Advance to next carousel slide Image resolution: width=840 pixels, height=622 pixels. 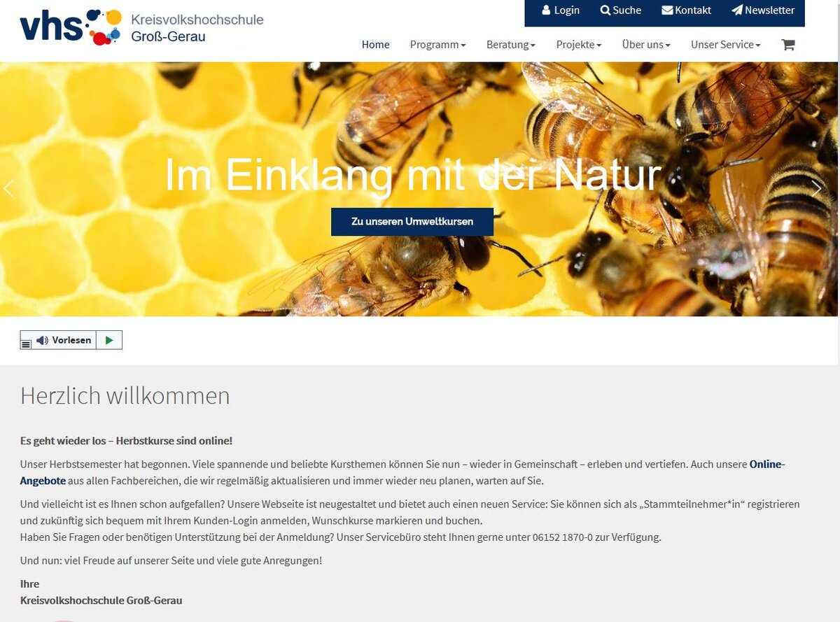click(816, 189)
